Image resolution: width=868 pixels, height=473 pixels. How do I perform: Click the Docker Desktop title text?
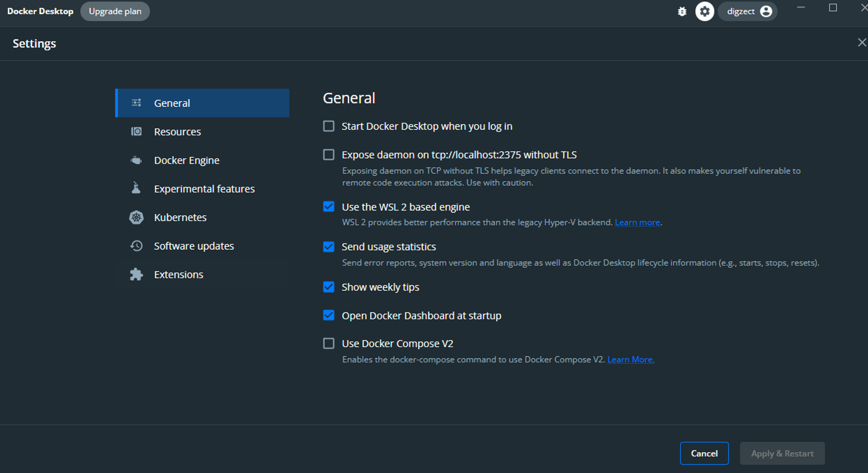coord(40,11)
